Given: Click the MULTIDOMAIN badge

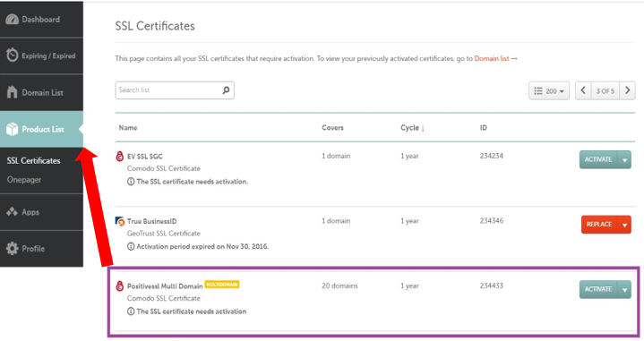Looking at the screenshot, I should coord(222,285).
